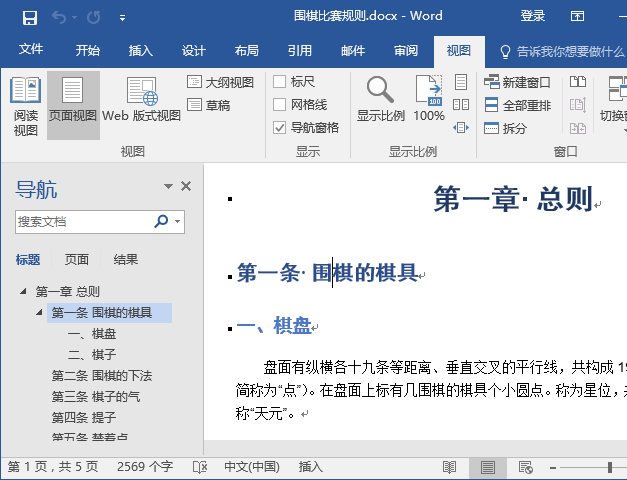Click the 2569 个字 word count
Viewport: 627px width, 480px height.
[x=145, y=467]
